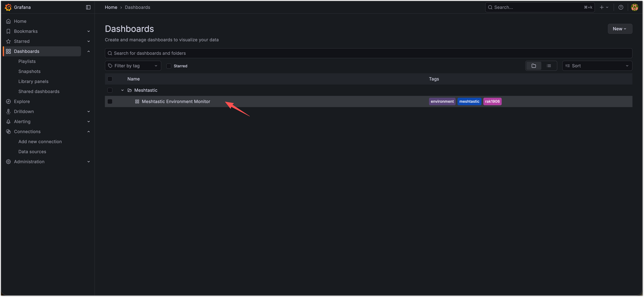Screen dimensions: 644x297
Task: Open the user profile avatar
Action: (634, 7)
